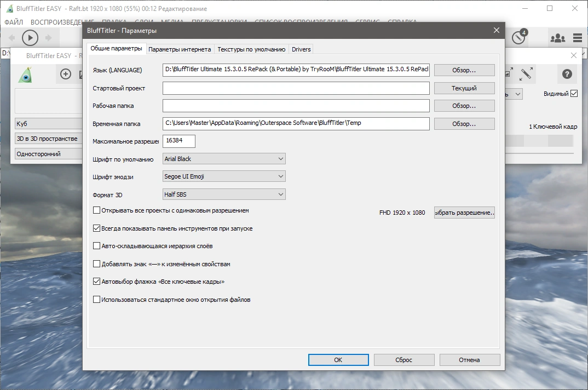The image size is (588, 390).
Task: Open the community people icon
Action: pyautogui.click(x=558, y=38)
